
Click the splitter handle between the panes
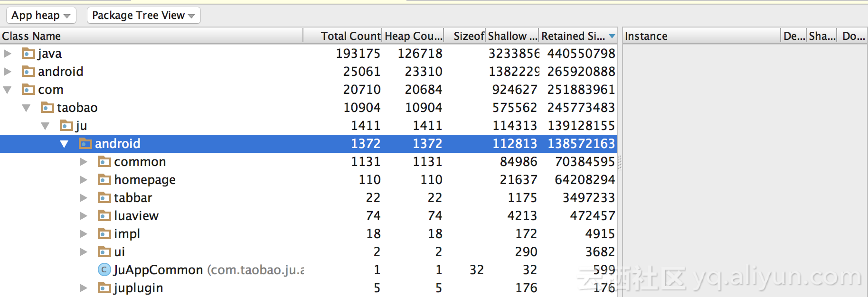point(620,162)
